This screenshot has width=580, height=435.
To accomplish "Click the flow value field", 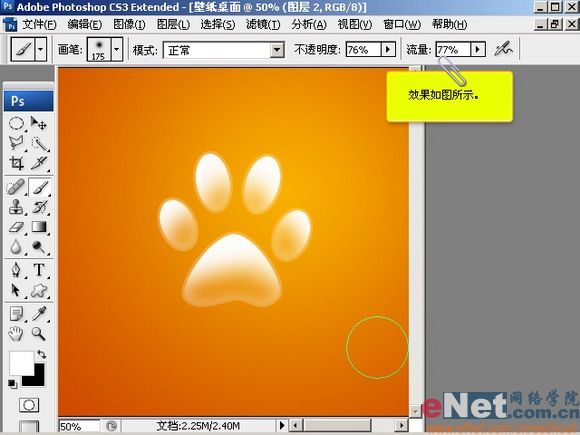I will click(x=453, y=49).
